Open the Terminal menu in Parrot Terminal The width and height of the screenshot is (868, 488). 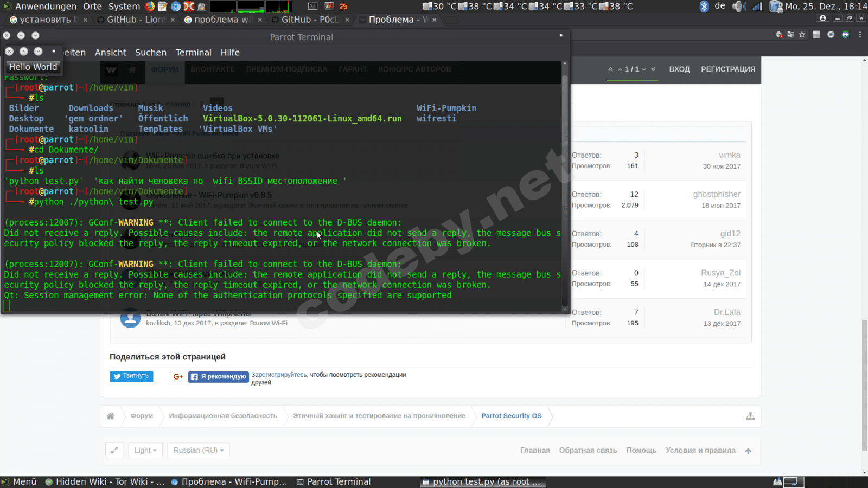coord(194,53)
